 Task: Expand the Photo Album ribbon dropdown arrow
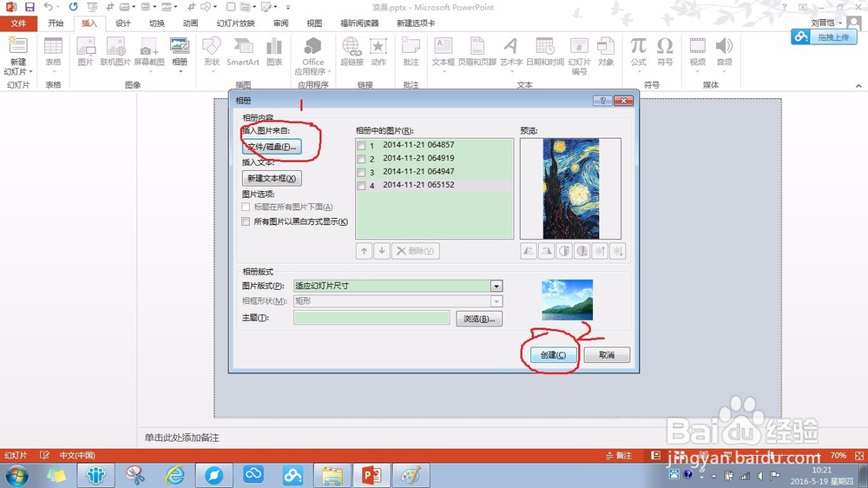tap(180, 71)
